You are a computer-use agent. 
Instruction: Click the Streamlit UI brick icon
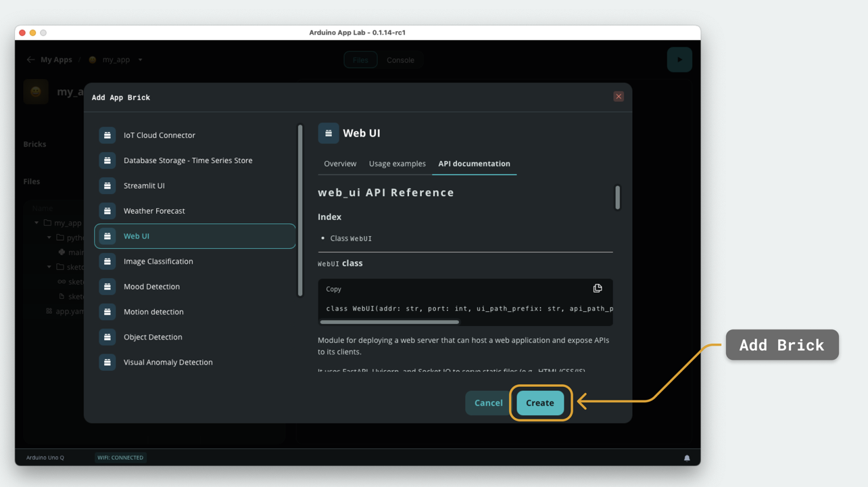click(107, 185)
